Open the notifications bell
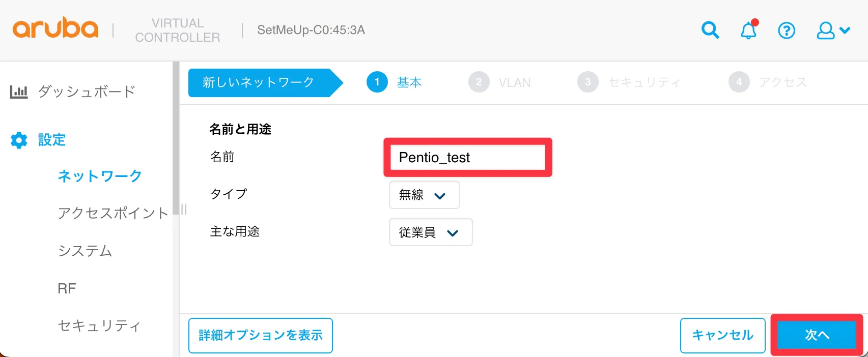Image resolution: width=868 pixels, height=357 pixels. point(748,31)
